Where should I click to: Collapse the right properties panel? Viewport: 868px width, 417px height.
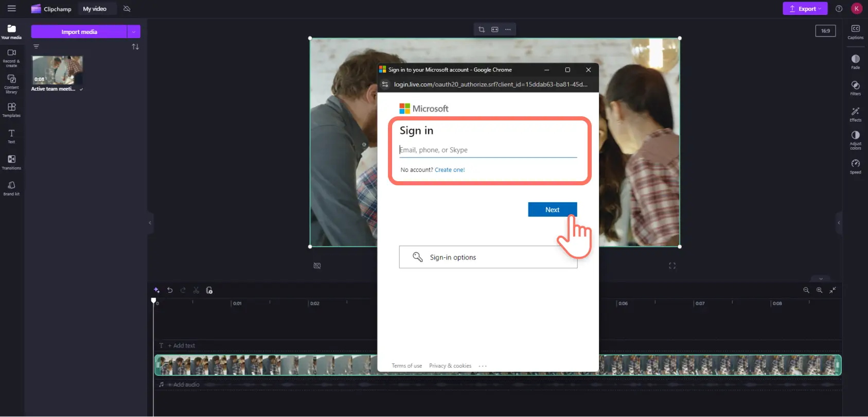[x=839, y=223]
